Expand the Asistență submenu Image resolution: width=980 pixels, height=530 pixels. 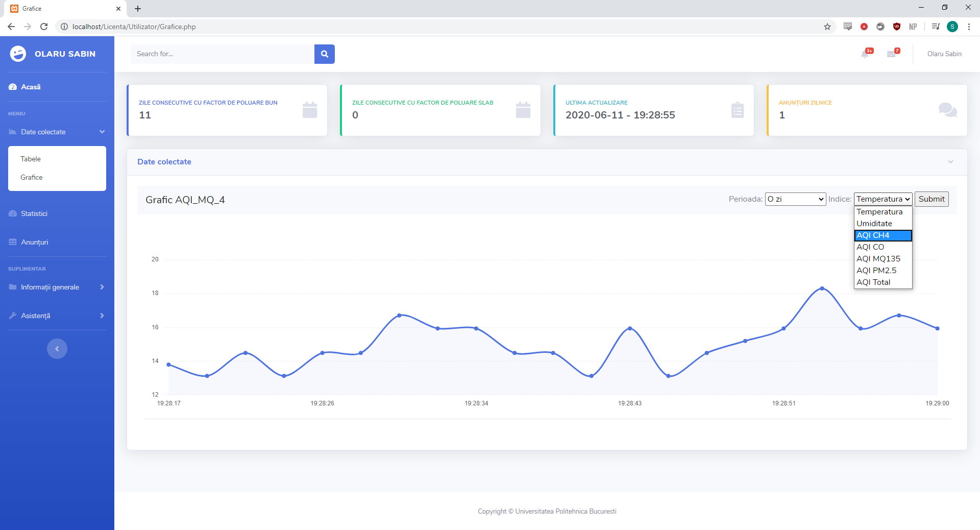[x=57, y=316]
